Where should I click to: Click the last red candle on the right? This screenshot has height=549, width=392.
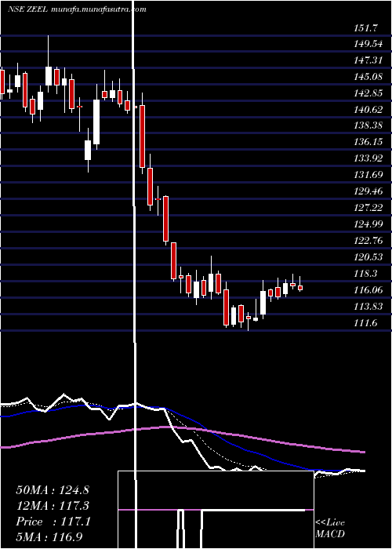pos(300,288)
